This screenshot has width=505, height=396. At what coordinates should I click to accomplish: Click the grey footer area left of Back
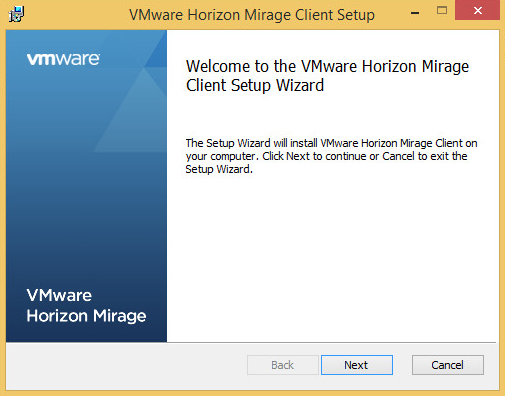(127, 365)
